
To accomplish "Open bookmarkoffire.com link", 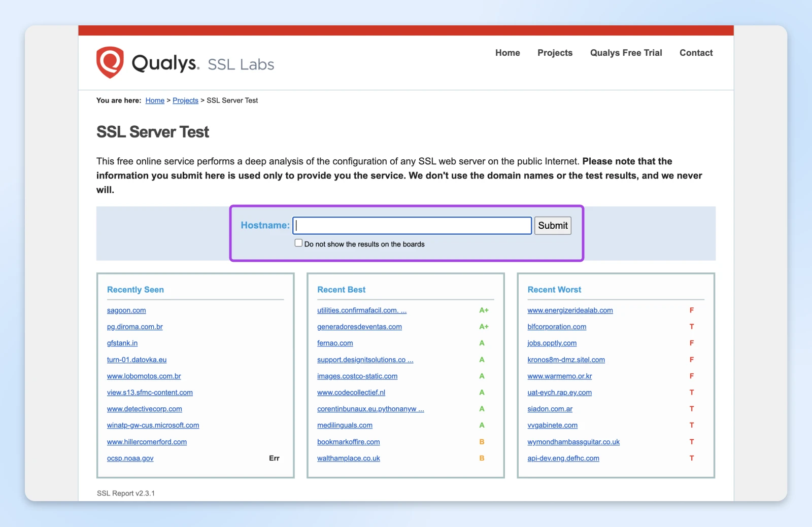I will click(349, 442).
